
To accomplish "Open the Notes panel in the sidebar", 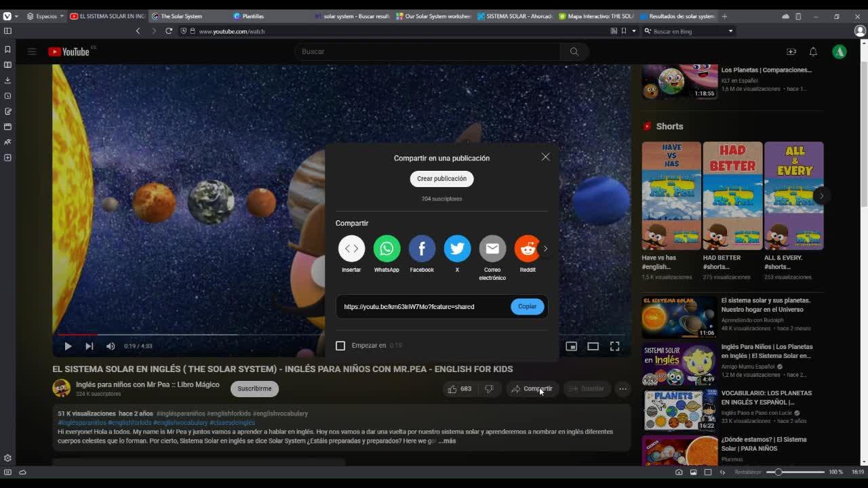I will [x=7, y=111].
